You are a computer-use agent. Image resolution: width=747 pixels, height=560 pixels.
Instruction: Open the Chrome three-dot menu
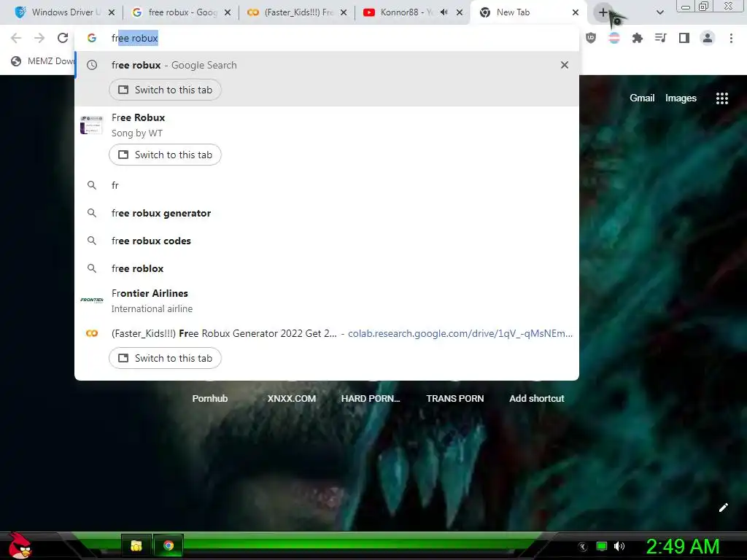click(x=731, y=38)
